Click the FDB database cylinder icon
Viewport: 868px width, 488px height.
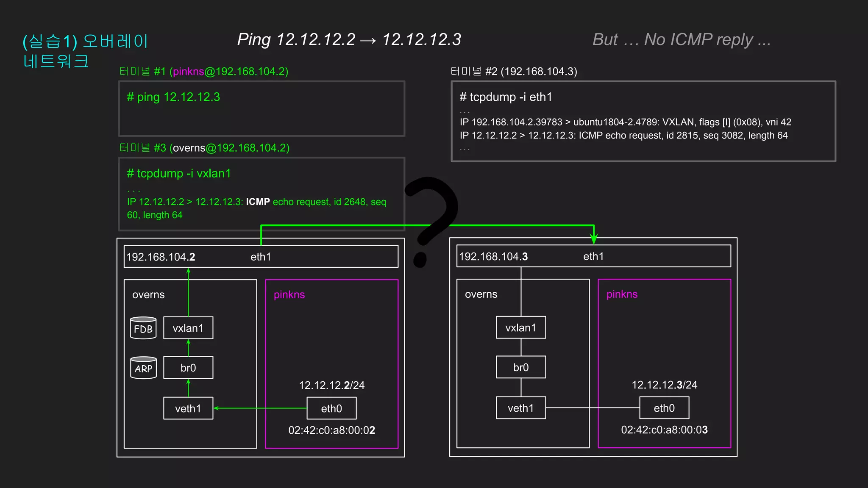pyautogui.click(x=143, y=328)
